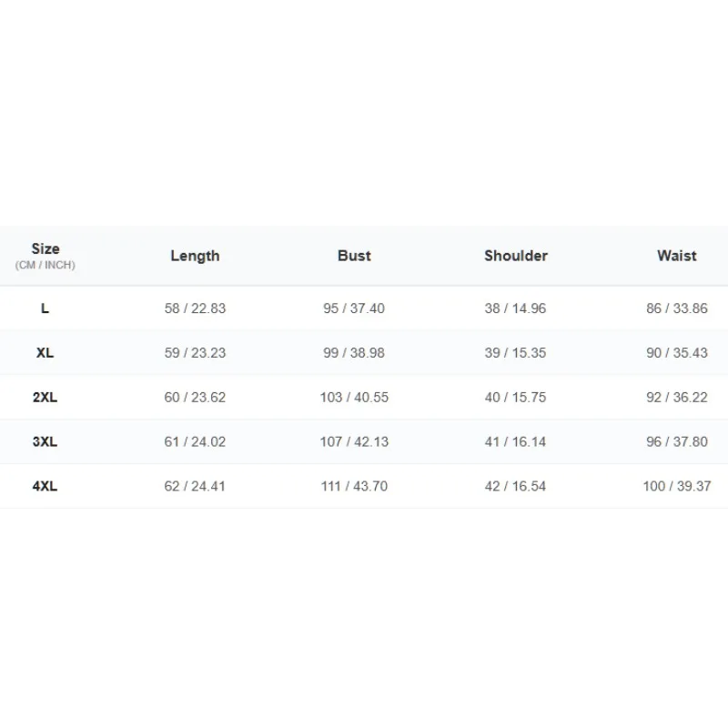Select the XL size row label
Viewport: 728px width, 728px height.
click(x=45, y=353)
